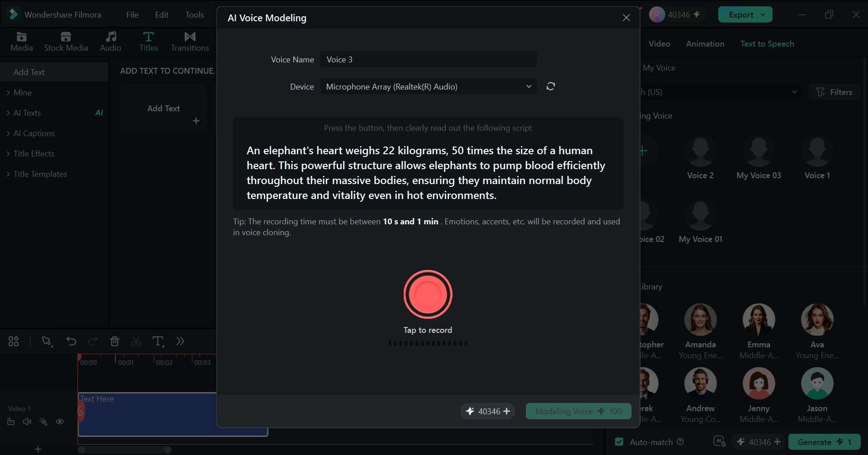
Task: Open the Titles panel
Action: point(148,42)
